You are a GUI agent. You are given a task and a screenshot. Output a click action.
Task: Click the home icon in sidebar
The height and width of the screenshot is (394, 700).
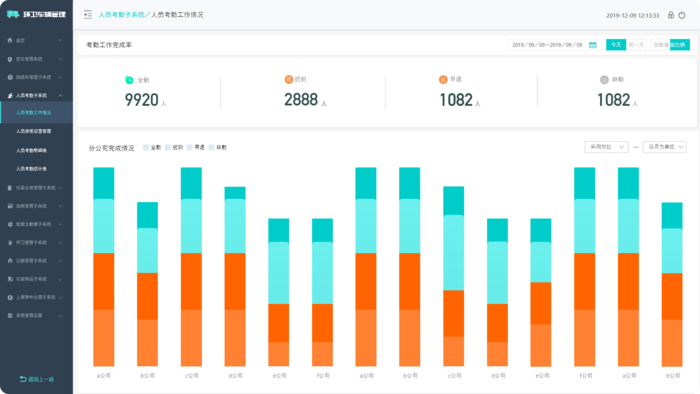click(x=10, y=40)
